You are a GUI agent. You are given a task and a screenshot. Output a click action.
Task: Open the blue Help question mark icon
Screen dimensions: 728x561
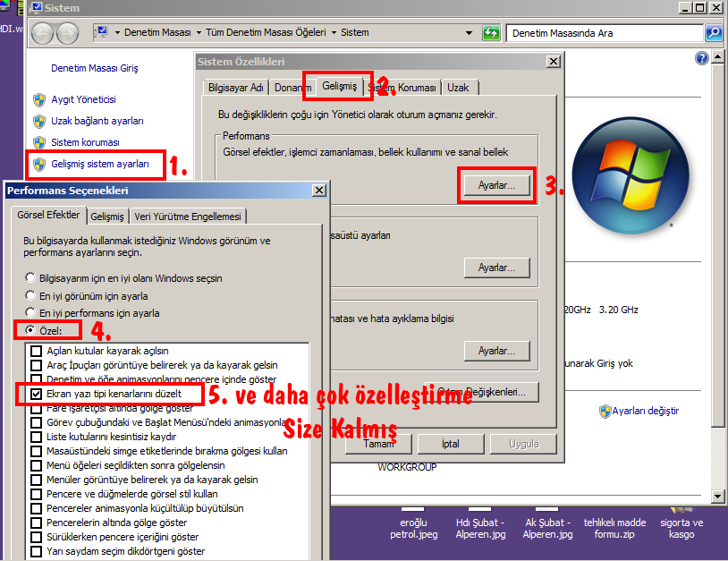(702, 58)
